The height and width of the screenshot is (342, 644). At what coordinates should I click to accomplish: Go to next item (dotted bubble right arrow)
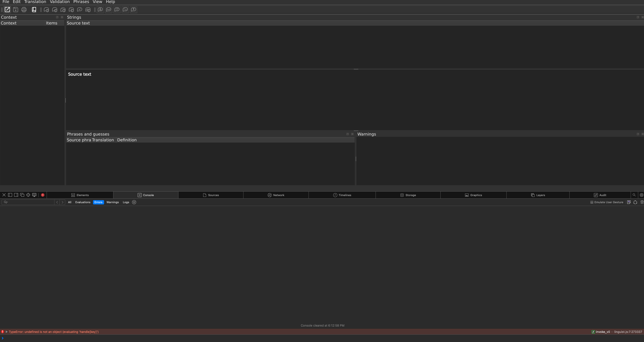click(71, 10)
